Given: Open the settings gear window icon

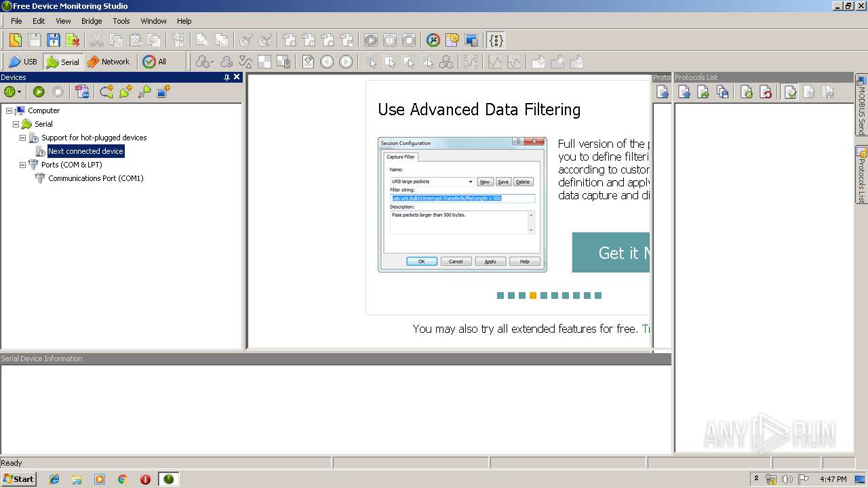Looking at the screenshot, I should pyautogui.click(x=452, y=40).
